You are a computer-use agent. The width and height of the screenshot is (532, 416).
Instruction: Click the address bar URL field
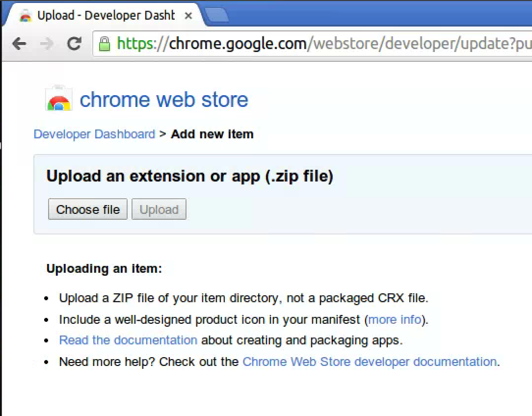[312, 44]
